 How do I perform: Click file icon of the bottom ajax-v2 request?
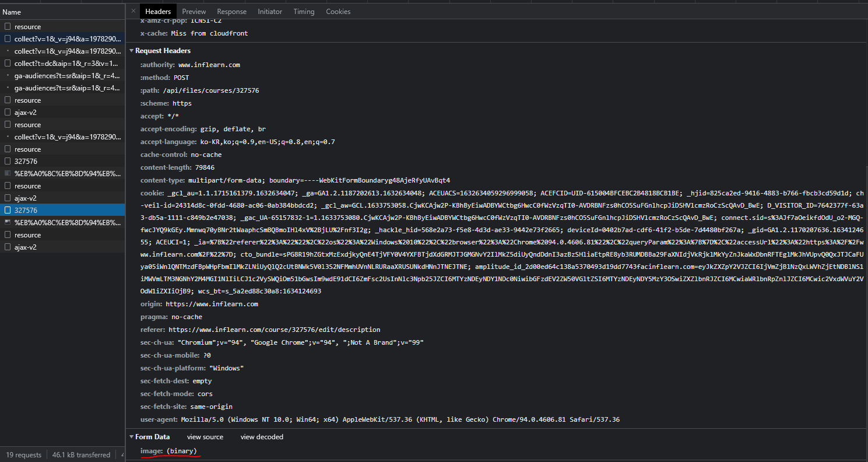8,247
